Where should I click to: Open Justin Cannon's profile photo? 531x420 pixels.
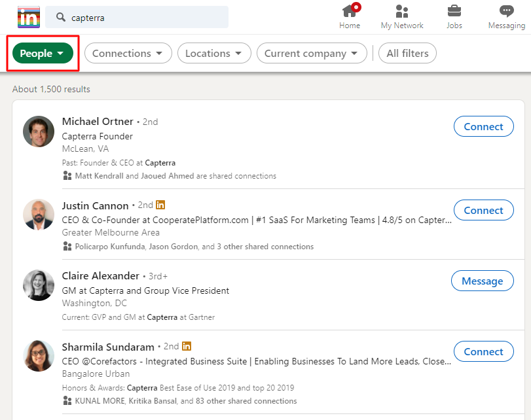(39, 215)
